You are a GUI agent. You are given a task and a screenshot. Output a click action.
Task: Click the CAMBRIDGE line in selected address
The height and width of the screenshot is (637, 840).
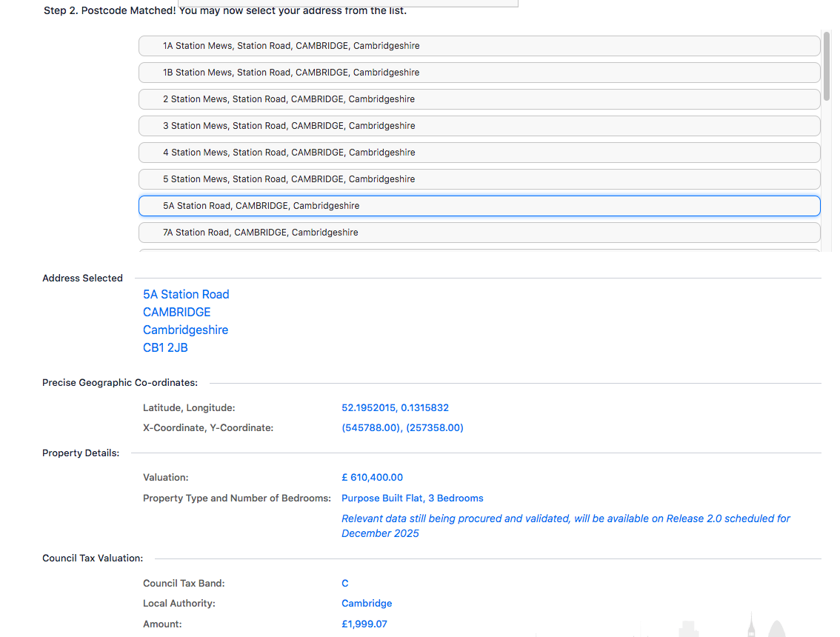[x=177, y=312]
